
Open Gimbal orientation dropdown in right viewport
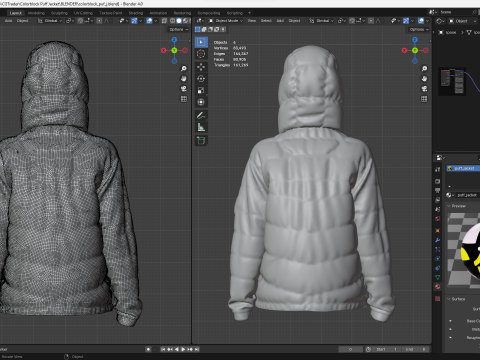[321, 21]
